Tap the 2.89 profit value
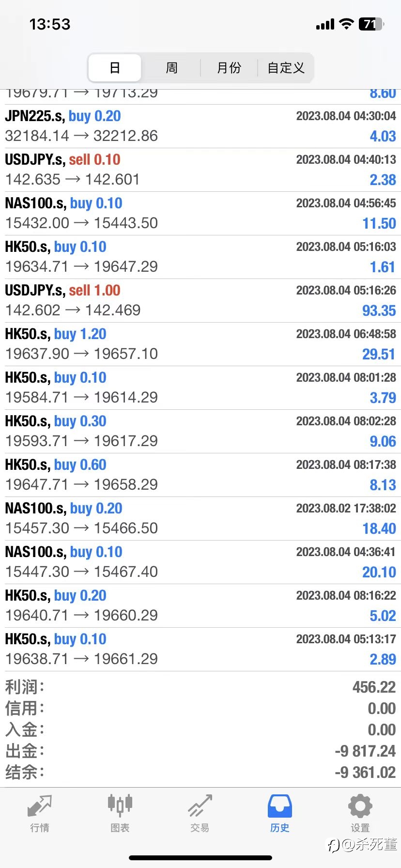Screen dimensions: 401x868 pos(383,659)
